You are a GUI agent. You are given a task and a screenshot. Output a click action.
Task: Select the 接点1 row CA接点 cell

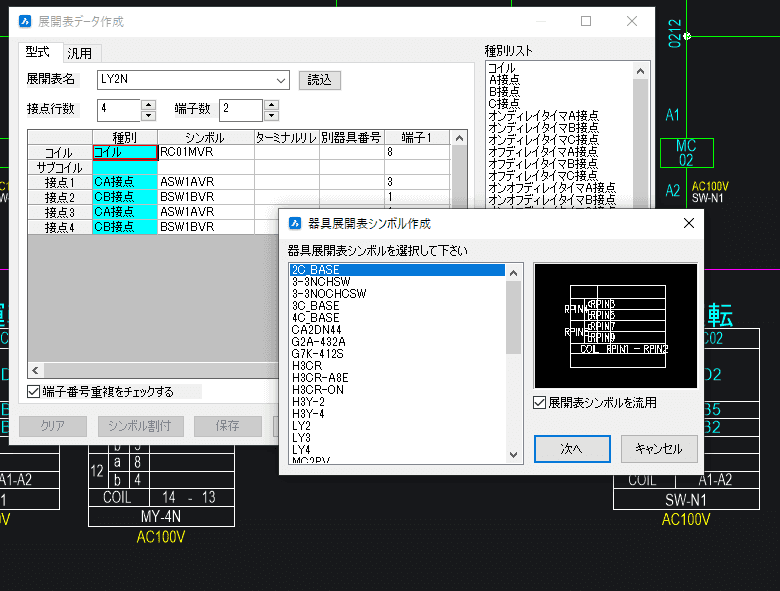point(125,182)
